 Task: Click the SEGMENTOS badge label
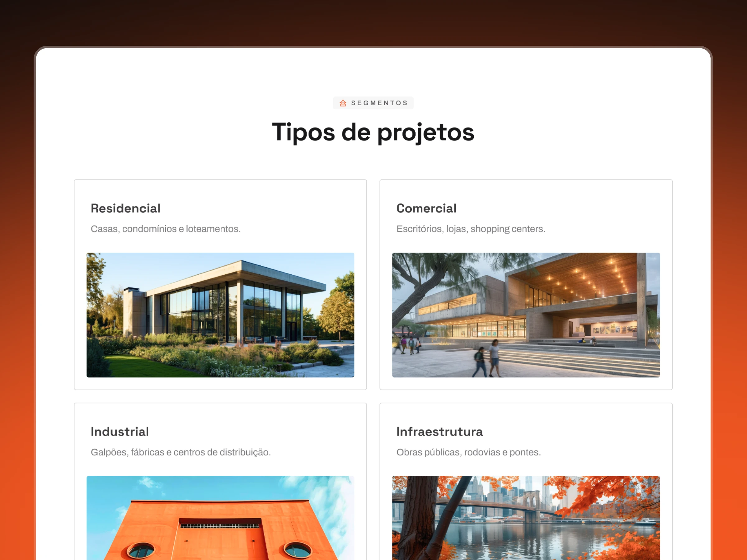(x=379, y=103)
